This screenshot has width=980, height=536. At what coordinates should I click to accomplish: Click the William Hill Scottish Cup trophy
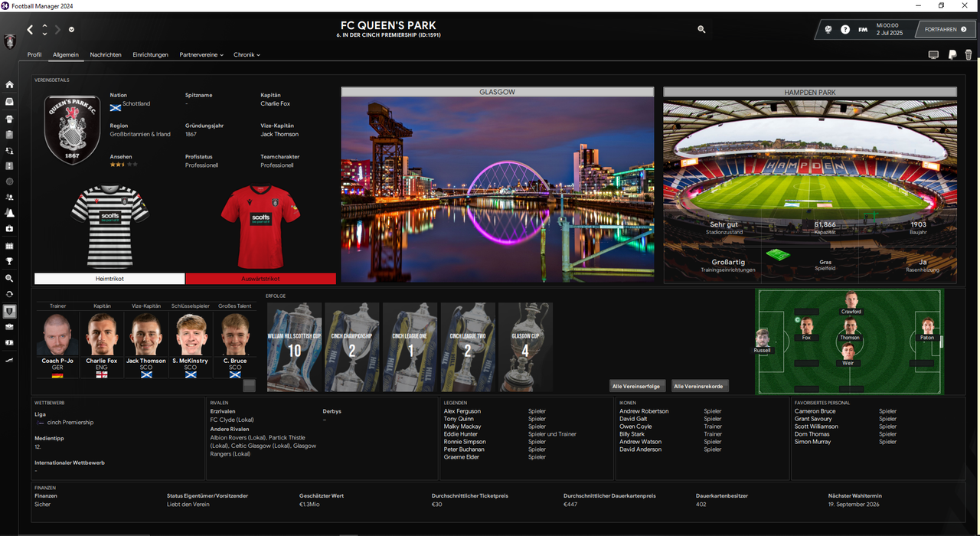click(x=294, y=347)
